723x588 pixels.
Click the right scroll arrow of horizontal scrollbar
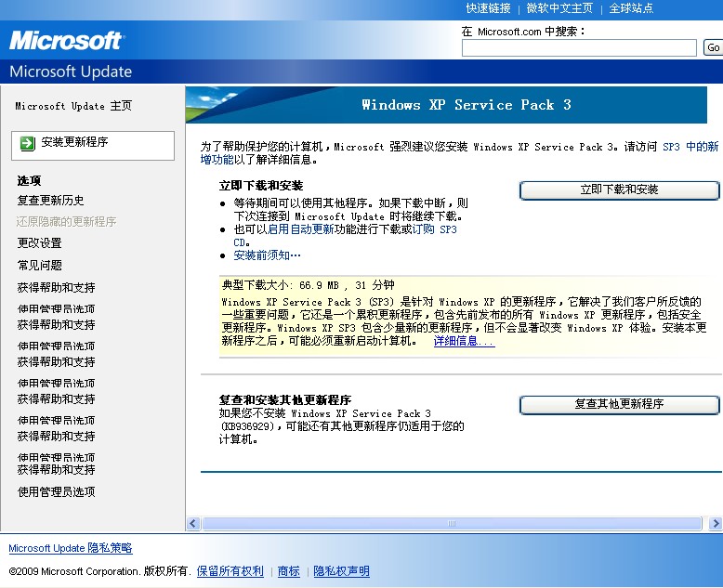(x=716, y=524)
